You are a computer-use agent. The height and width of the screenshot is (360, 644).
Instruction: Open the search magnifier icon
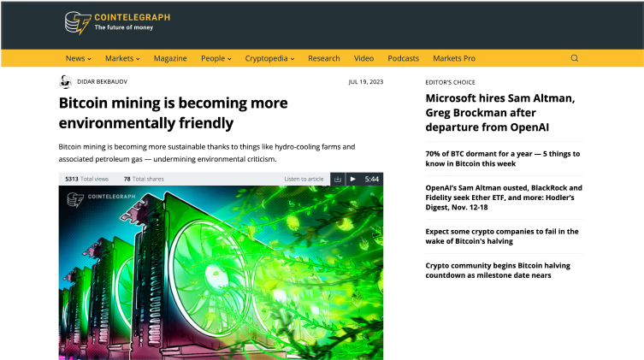point(574,58)
